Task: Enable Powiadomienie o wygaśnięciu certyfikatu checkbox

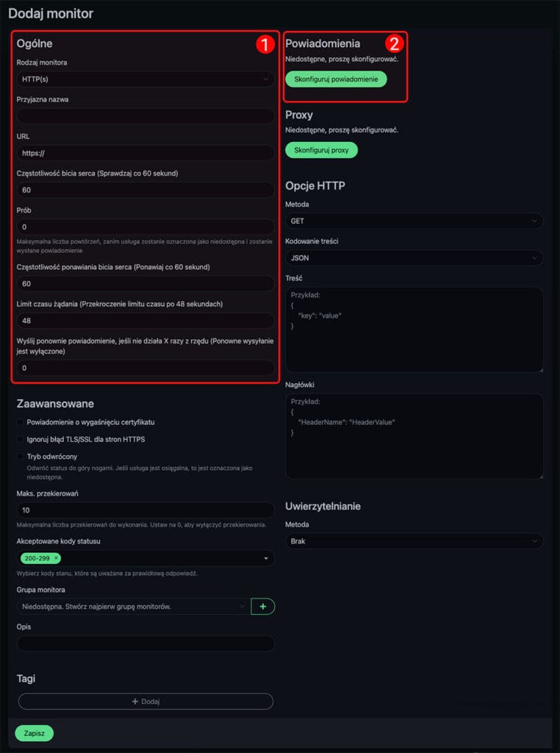Action: [21, 423]
